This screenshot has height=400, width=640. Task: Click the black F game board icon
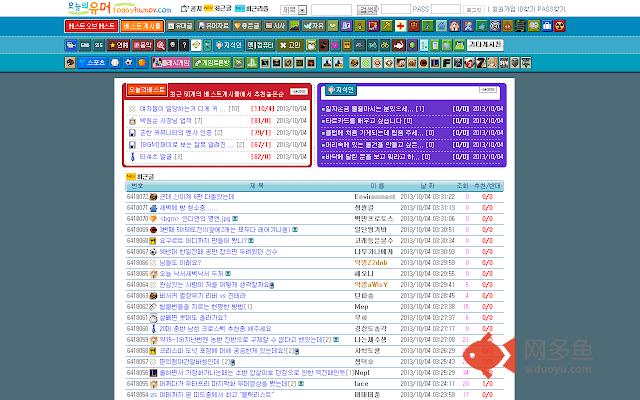pos(447,62)
